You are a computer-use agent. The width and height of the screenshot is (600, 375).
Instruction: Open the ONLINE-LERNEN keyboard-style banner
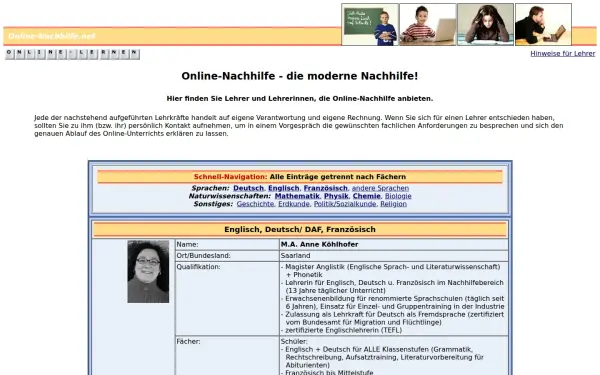72,54
